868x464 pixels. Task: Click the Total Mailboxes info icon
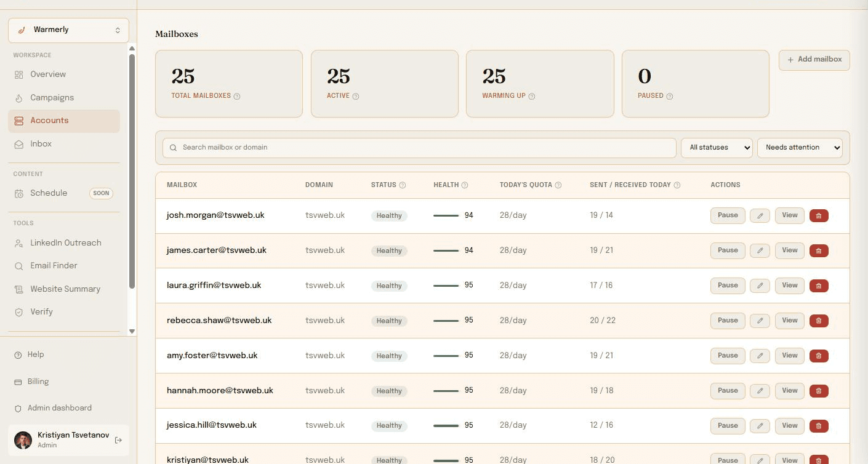coord(237,96)
